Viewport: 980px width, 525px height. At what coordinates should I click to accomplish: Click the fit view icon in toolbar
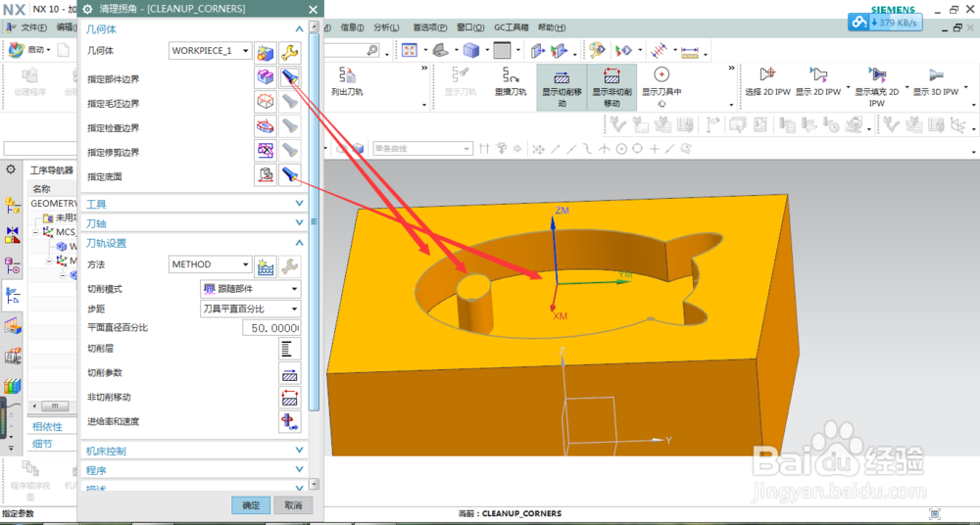point(410,50)
